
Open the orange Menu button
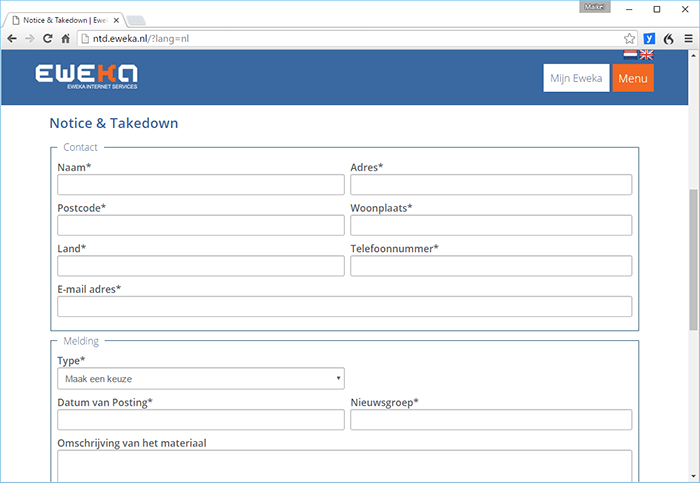pos(633,78)
